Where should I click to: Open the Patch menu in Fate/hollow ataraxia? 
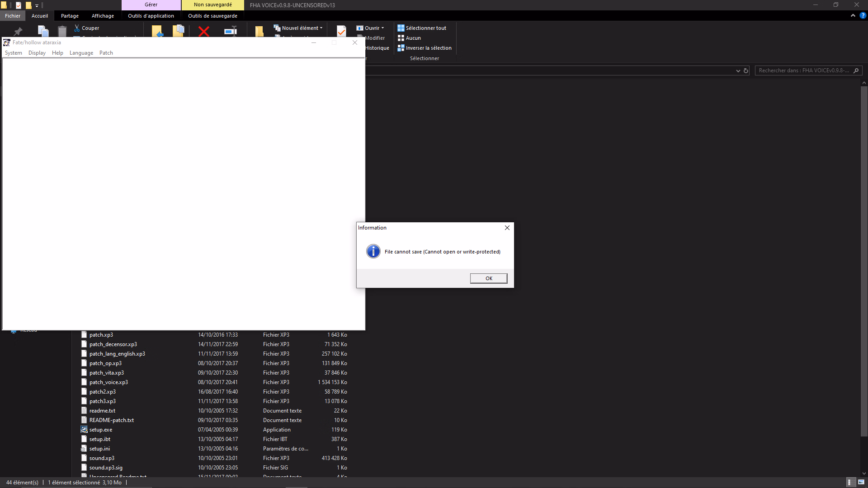coord(106,53)
